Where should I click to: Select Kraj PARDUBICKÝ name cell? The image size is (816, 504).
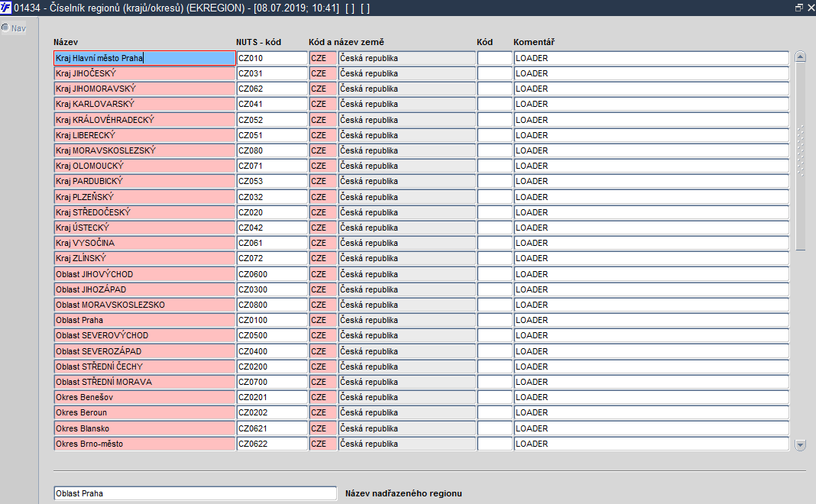pyautogui.click(x=144, y=181)
